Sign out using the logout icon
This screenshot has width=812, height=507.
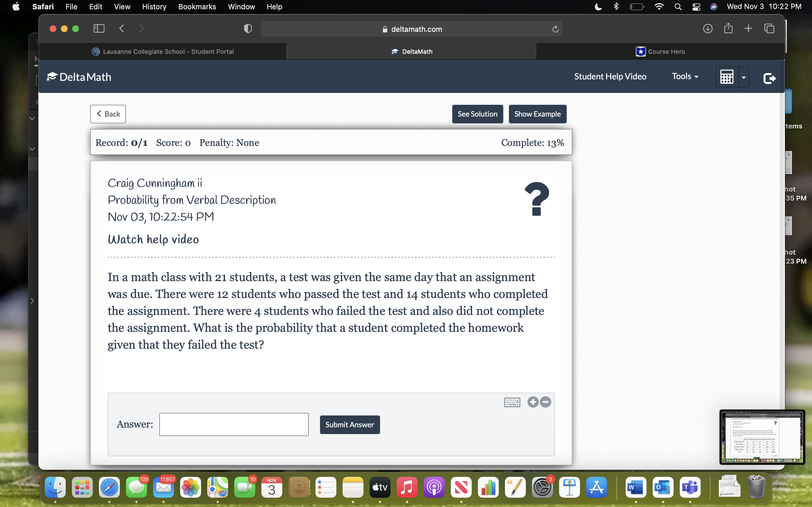[x=770, y=79]
